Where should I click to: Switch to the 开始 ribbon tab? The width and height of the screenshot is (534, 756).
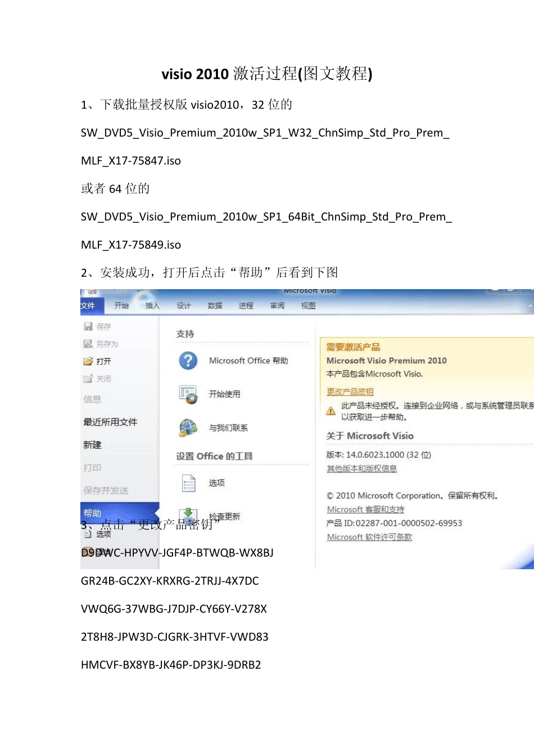(121, 305)
